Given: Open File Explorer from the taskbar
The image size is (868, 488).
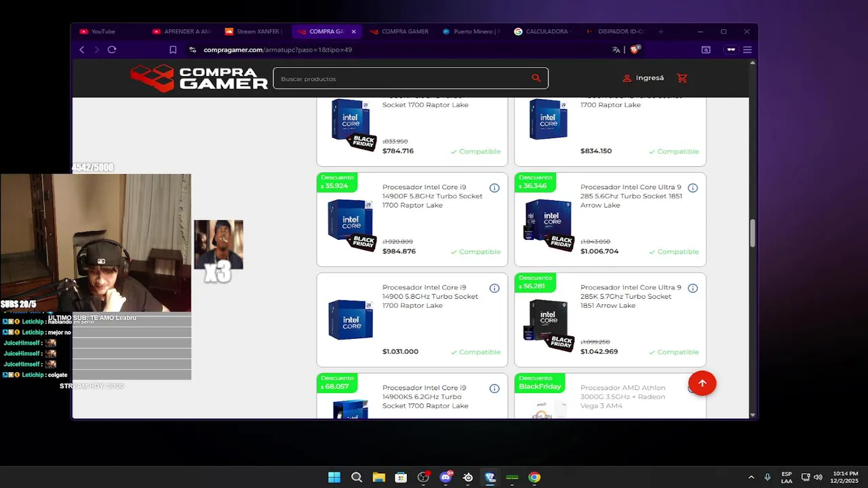Looking at the screenshot, I should pyautogui.click(x=378, y=477).
